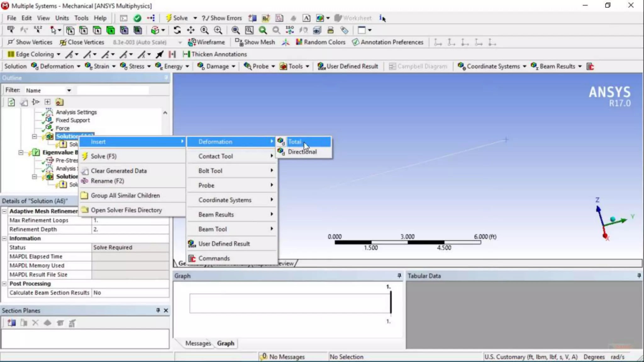This screenshot has width=644, height=362.
Task: Switch to the Messages tab
Action: click(198, 343)
